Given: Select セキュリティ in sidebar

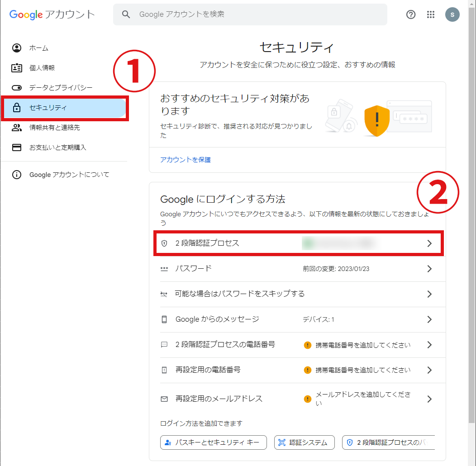Looking at the screenshot, I should (64, 108).
